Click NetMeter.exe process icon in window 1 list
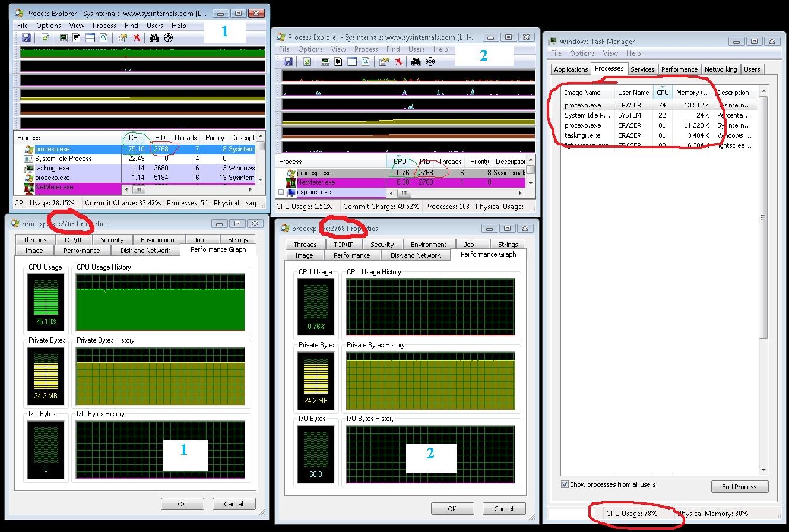This screenshot has width=789, height=532. tap(28, 188)
